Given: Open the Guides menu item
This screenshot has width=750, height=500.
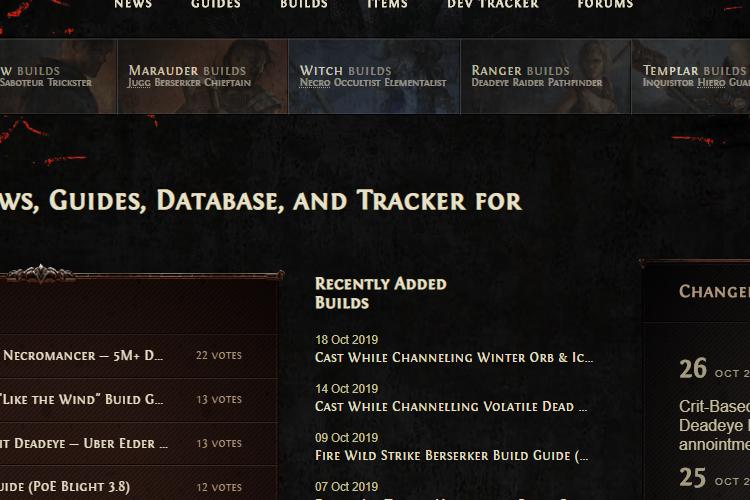Looking at the screenshot, I should 216,4.
